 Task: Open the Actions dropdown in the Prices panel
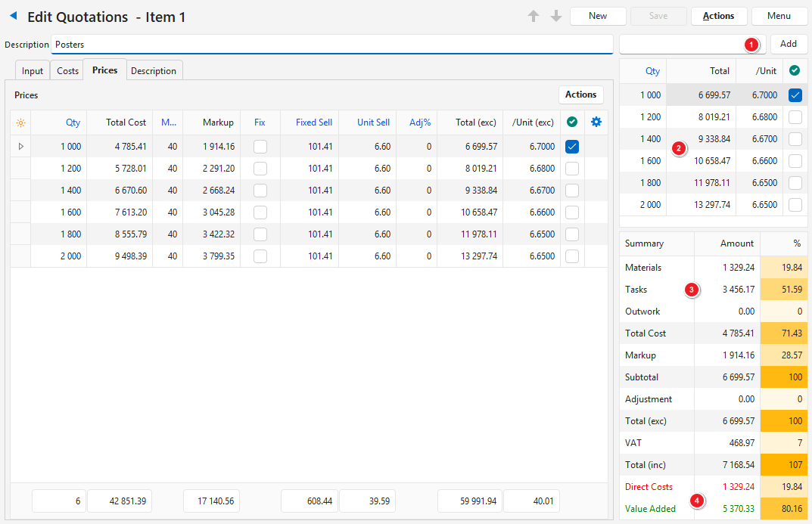click(x=580, y=95)
